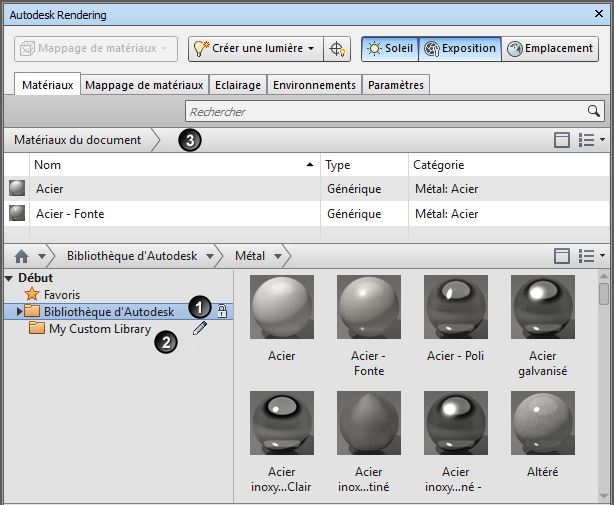Click the Métal breadcrumb label
Screen dimensions: 614x505
[250, 256]
